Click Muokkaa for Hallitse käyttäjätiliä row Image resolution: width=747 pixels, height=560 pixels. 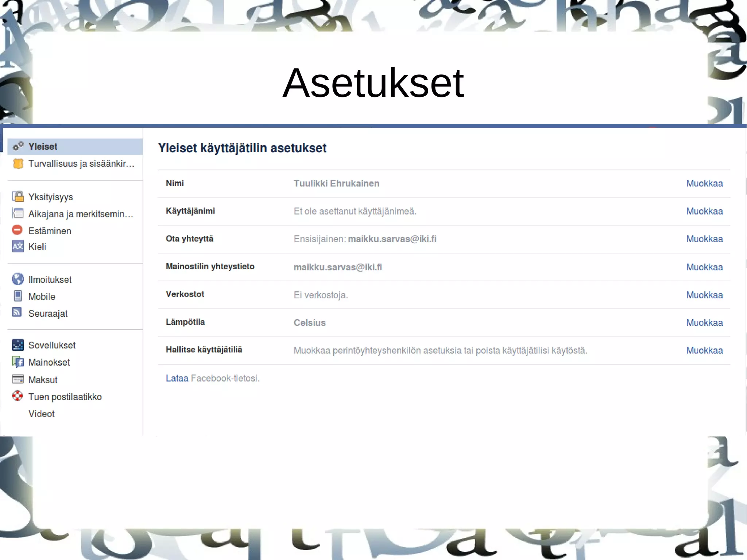[x=704, y=350]
